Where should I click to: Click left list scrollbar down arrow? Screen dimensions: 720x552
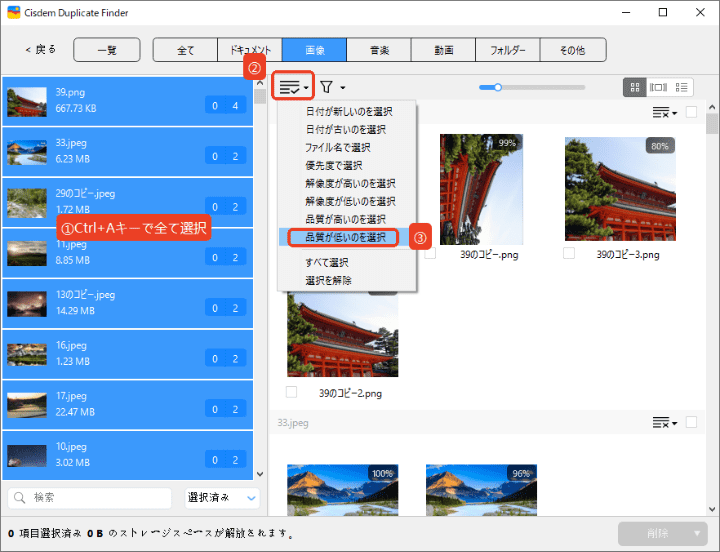click(x=260, y=474)
